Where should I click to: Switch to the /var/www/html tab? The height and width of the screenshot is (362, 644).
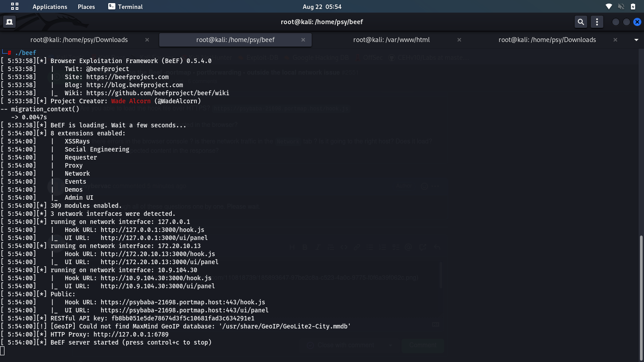[391, 39]
